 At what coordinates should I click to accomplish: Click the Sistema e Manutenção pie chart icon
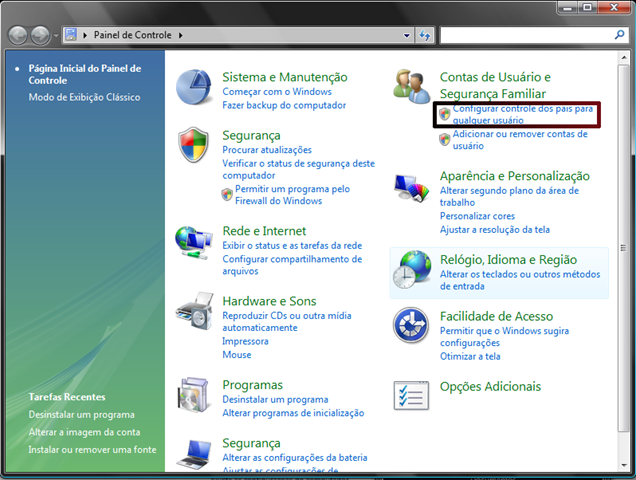tap(194, 87)
